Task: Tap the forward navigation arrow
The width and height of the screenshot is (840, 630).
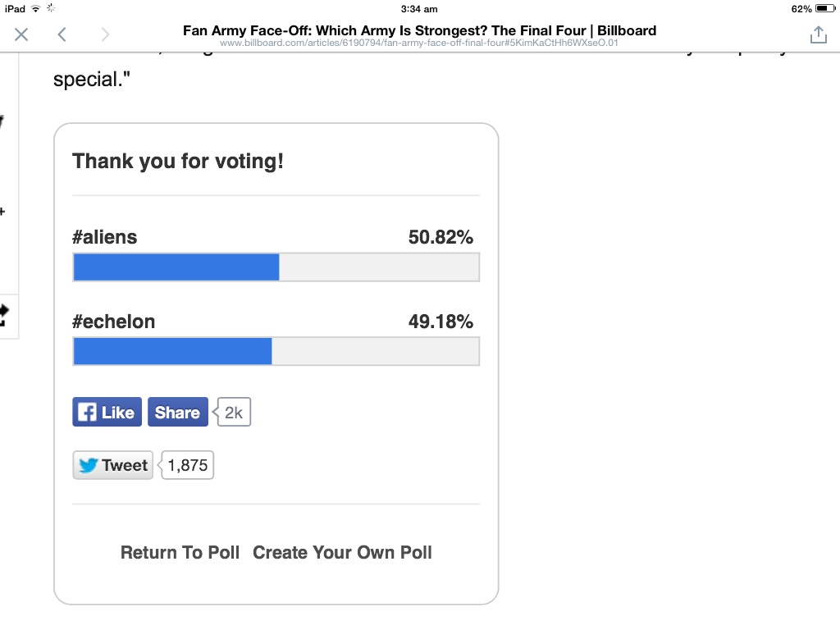Action: pyautogui.click(x=104, y=34)
